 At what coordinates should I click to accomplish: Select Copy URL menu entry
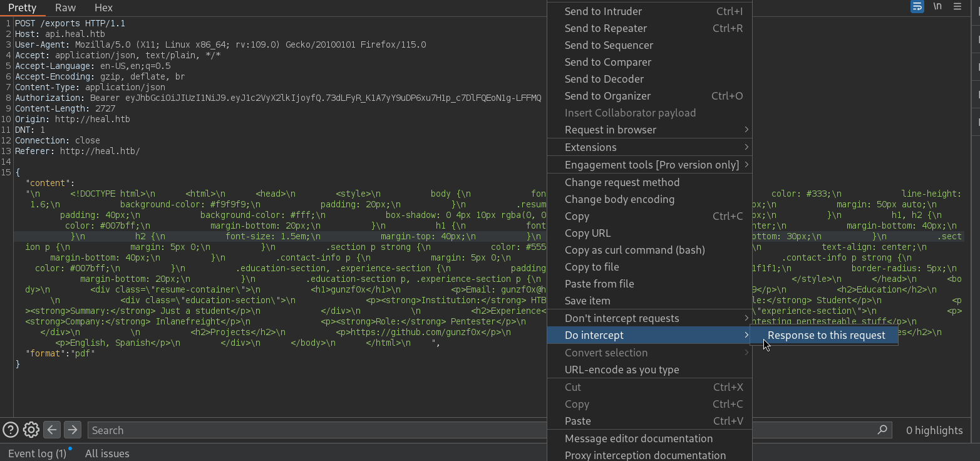click(649, 233)
